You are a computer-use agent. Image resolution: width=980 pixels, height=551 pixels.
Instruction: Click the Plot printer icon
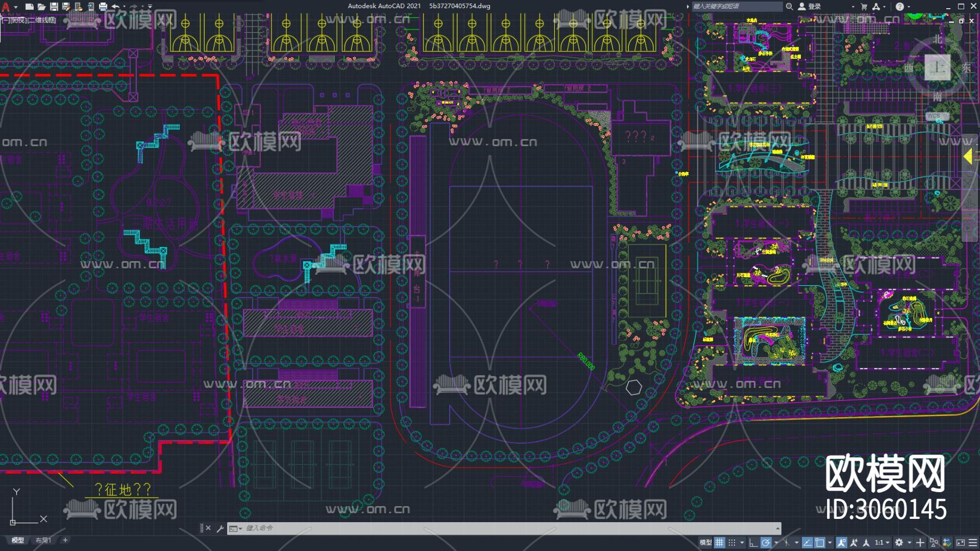[x=103, y=7]
